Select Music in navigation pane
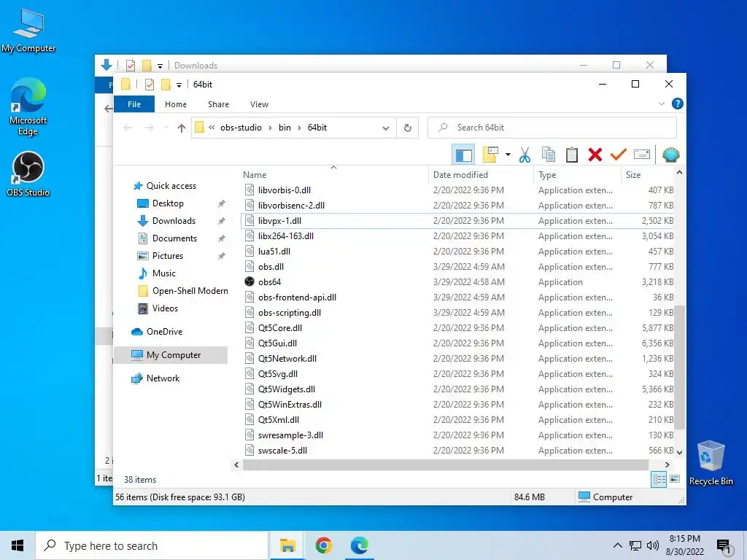Viewport: 747px width, 560px height. pos(163,273)
